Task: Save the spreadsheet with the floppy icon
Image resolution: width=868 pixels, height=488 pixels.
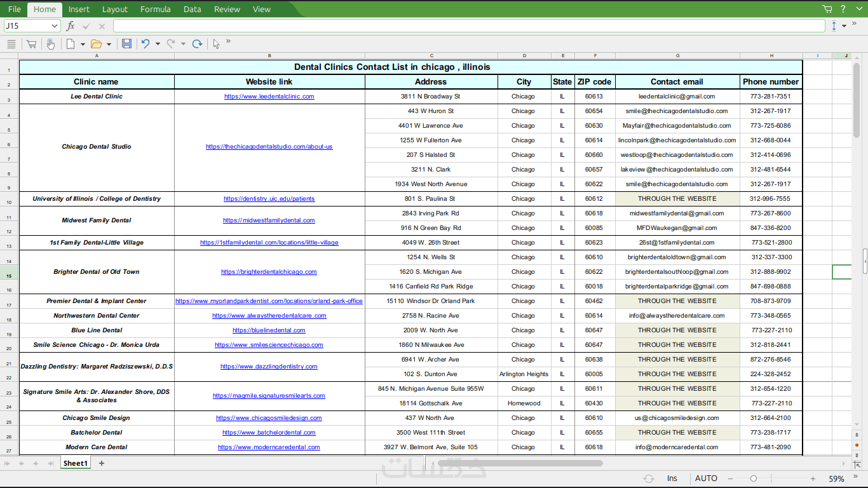Action: tap(126, 44)
